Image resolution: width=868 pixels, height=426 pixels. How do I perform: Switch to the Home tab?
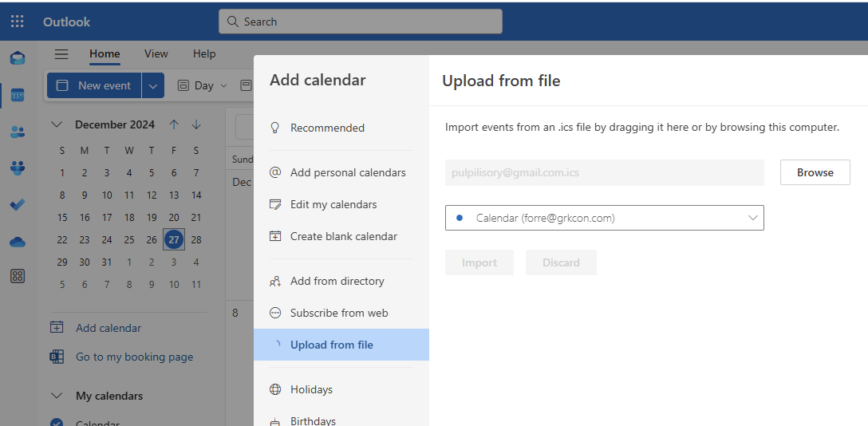click(105, 53)
